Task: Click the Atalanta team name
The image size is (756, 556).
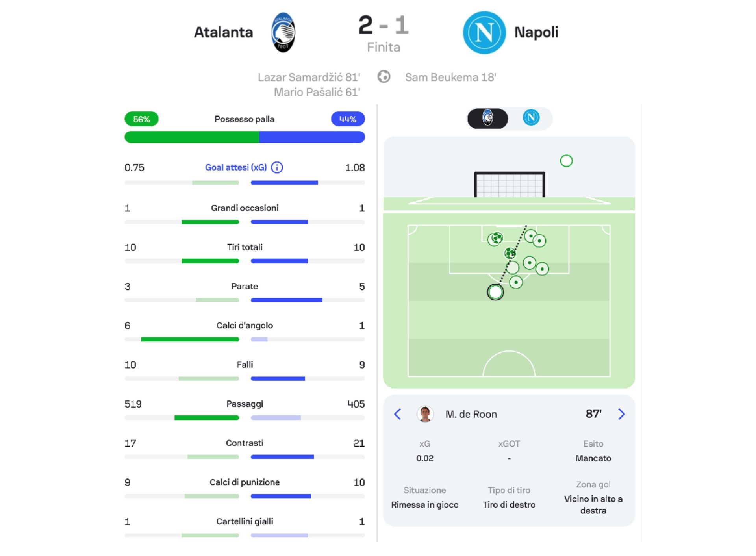Action: tap(223, 32)
